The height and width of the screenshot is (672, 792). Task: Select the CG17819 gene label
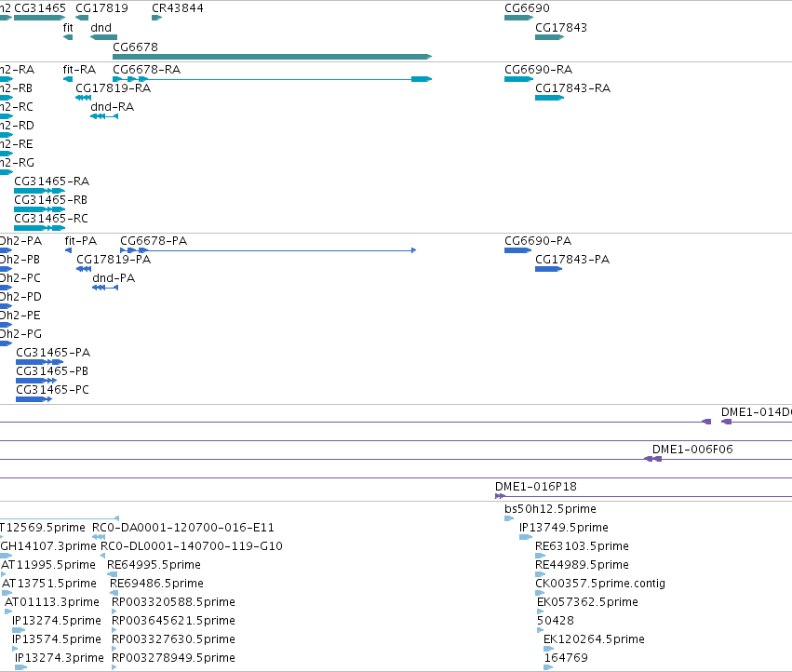(x=101, y=8)
